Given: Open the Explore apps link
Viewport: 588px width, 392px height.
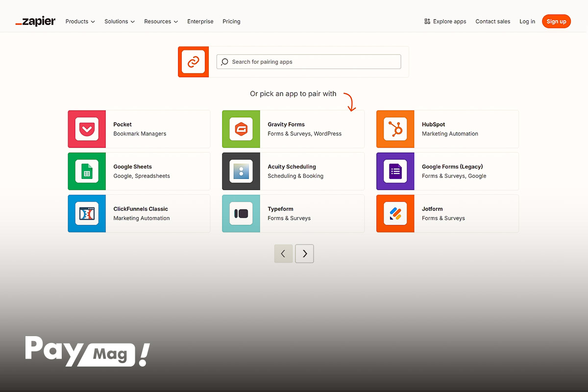Looking at the screenshot, I should pyautogui.click(x=445, y=22).
